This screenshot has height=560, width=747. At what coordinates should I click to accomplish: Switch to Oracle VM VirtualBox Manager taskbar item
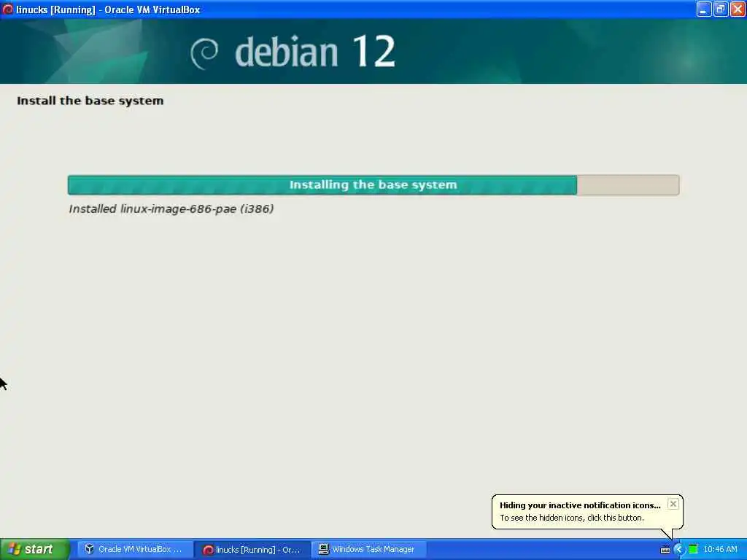coord(133,550)
